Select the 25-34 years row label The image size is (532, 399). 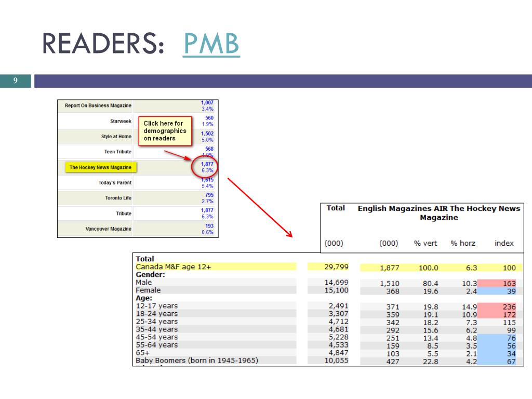coord(157,321)
